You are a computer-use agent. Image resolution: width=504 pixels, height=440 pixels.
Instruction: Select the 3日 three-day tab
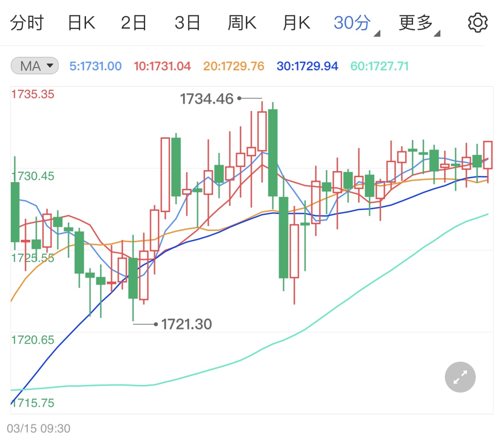(188, 23)
